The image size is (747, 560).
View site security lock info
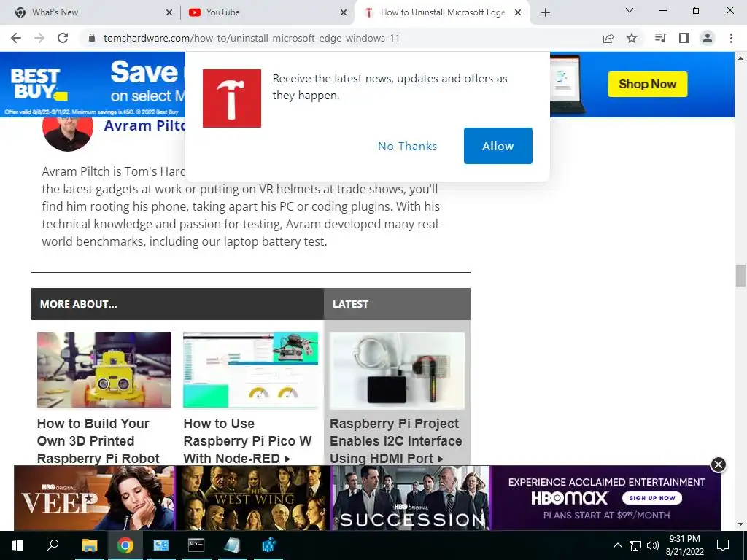tap(92, 38)
